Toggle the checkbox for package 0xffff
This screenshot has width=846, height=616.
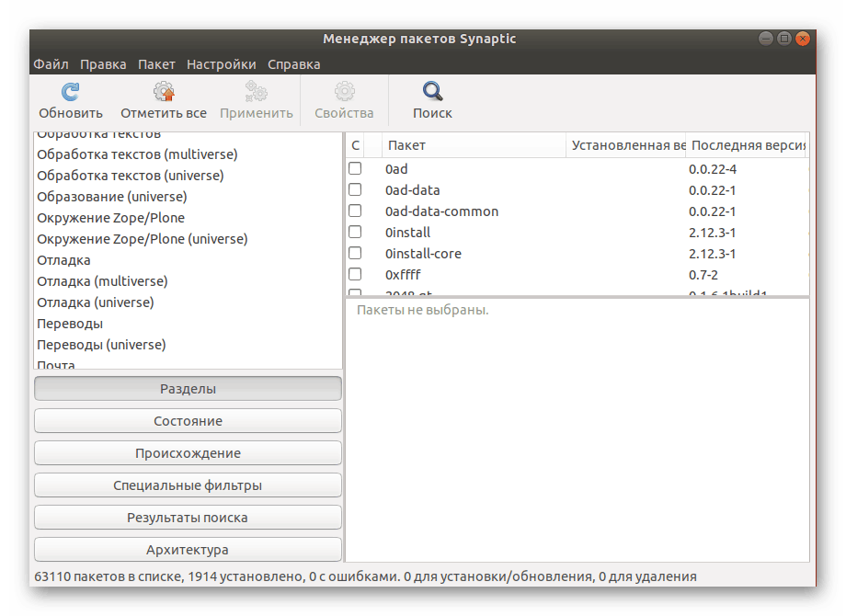(355, 274)
